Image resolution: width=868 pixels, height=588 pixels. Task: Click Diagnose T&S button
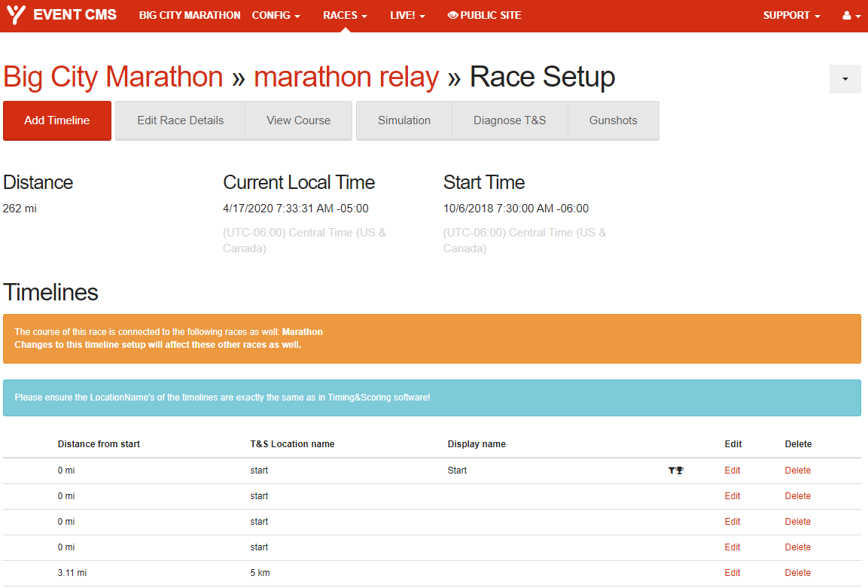(510, 120)
